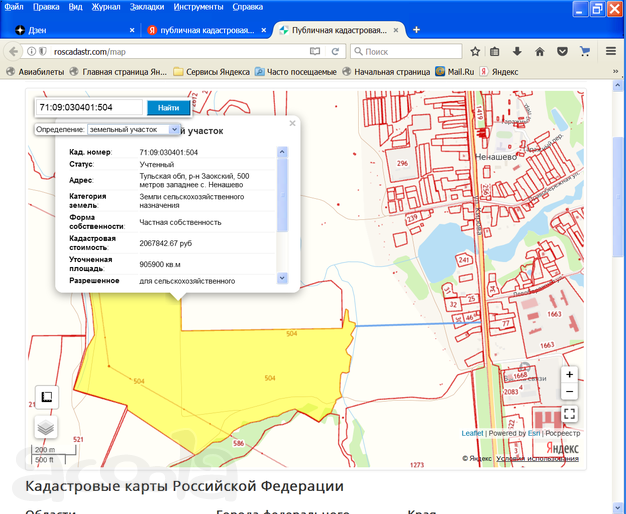Toggle reader view icon in address bar
626x514 pixels.
point(315,52)
